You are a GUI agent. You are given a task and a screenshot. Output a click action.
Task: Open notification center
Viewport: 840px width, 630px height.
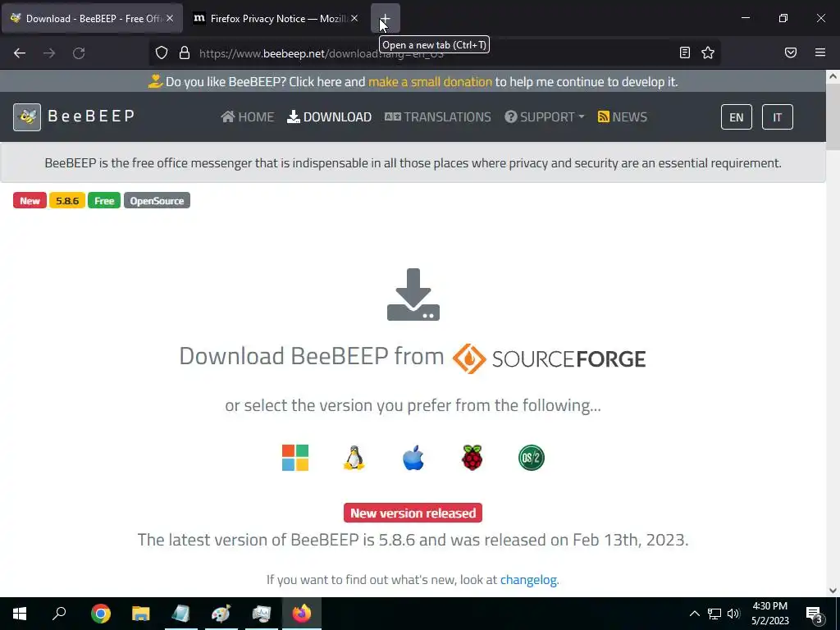click(815, 614)
